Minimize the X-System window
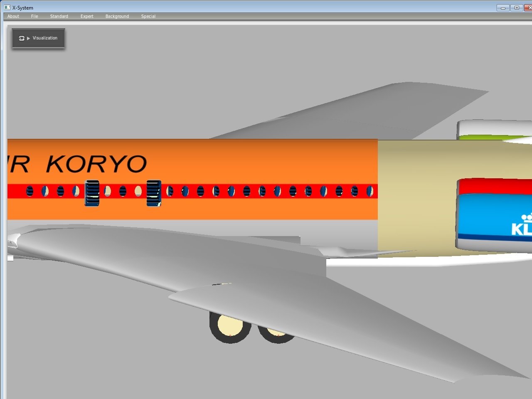Image resolution: width=532 pixels, height=399 pixels. pos(503,7)
